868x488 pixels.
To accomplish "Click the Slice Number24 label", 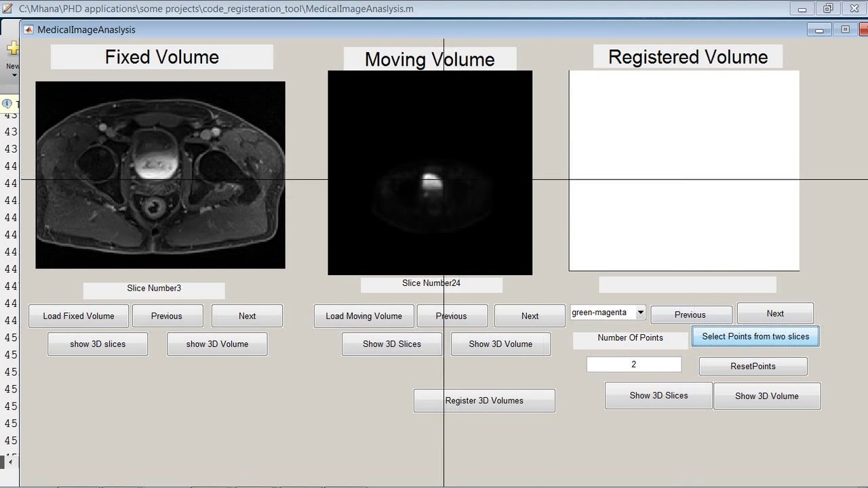I will 431,284.
